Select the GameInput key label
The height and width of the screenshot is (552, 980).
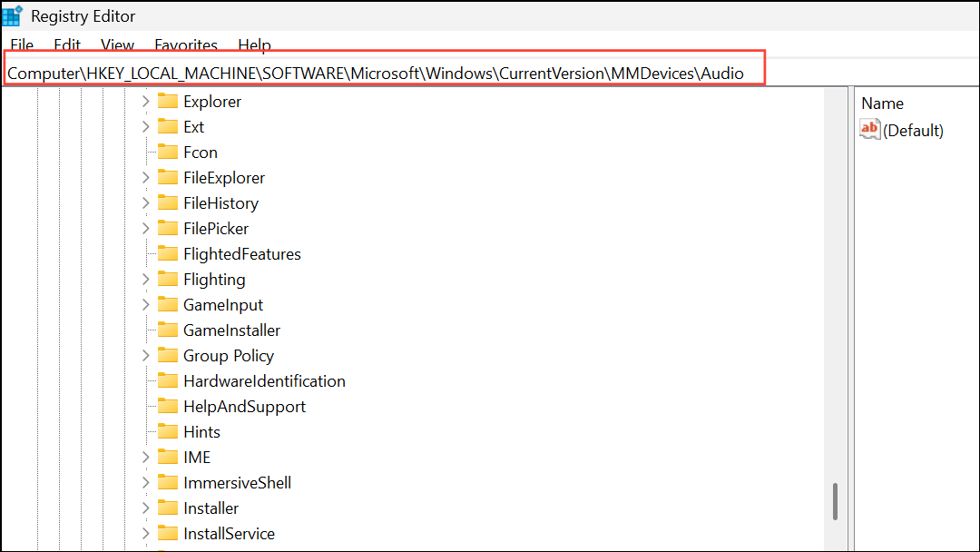click(223, 305)
